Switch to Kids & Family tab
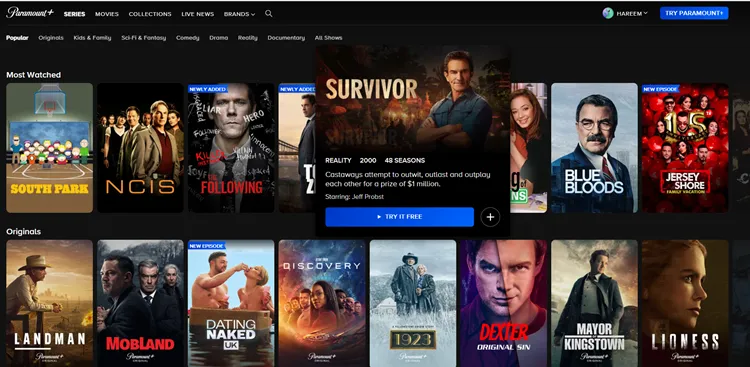Viewport: 750px width, 367px height. pos(92,38)
